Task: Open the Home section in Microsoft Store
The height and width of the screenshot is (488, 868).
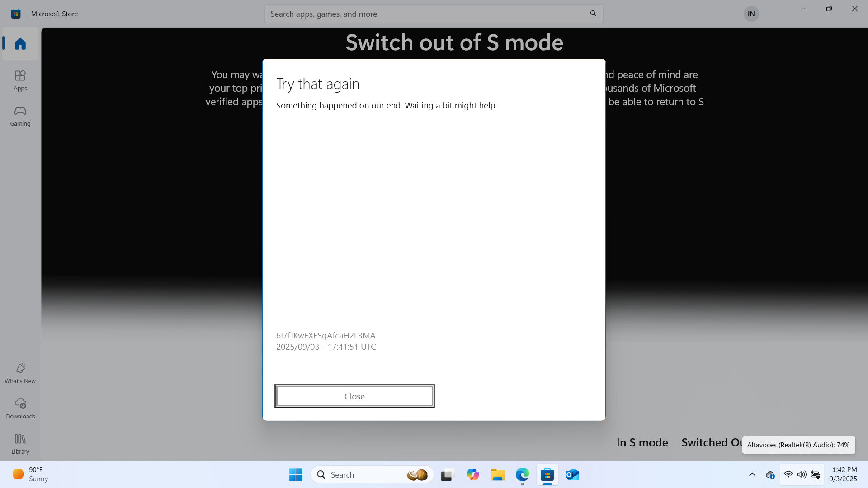Action: tap(20, 43)
